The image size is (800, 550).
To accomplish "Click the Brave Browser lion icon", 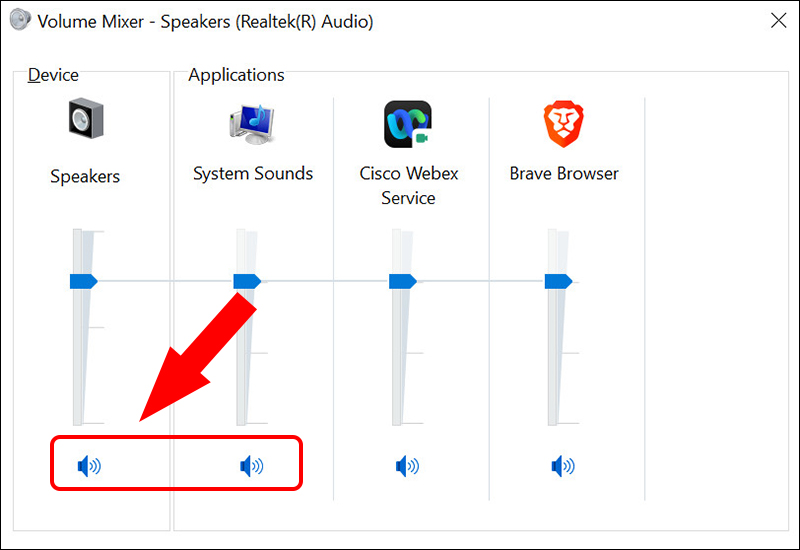I will coord(563,124).
